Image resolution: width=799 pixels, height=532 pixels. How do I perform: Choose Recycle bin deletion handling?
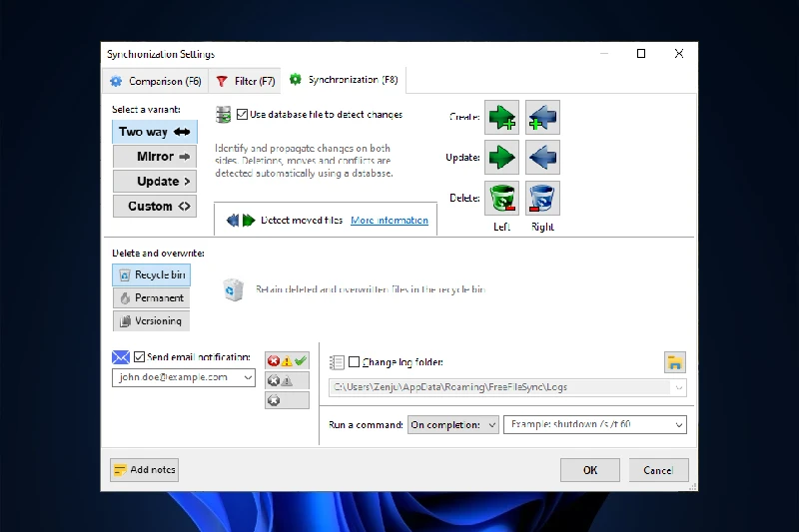click(152, 274)
